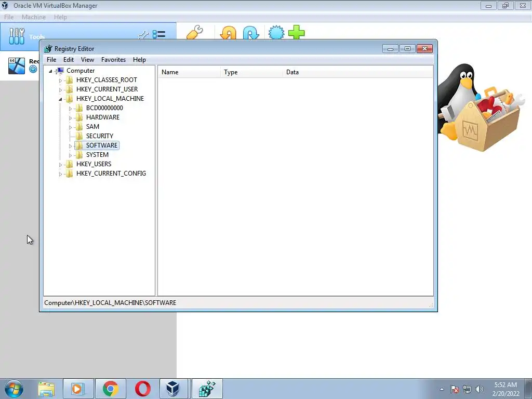
Task: Expand the SYSTEM key
Action: 70,155
